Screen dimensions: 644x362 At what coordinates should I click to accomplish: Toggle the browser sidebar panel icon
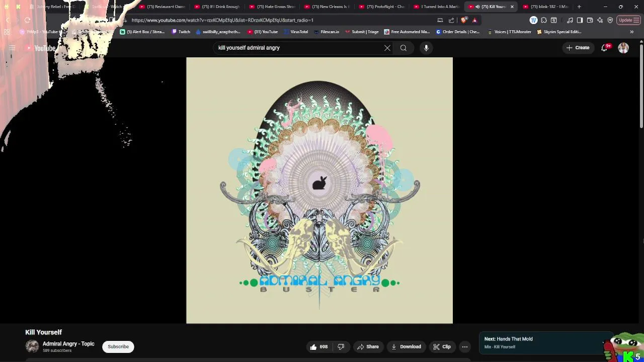[x=580, y=20]
